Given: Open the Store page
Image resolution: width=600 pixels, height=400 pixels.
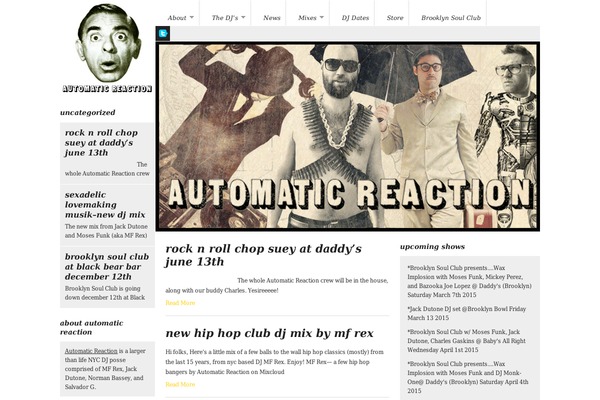Looking at the screenshot, I should 395,18.
